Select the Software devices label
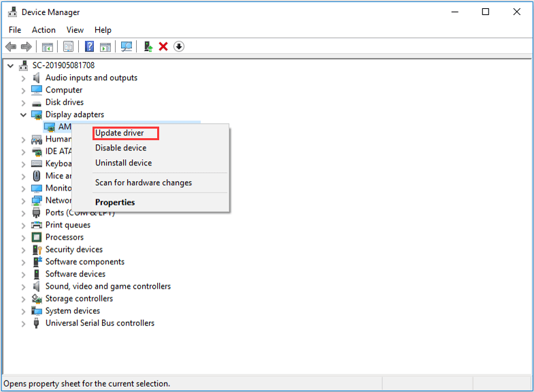This screenshot has height=392, width=534. point(76,274)
